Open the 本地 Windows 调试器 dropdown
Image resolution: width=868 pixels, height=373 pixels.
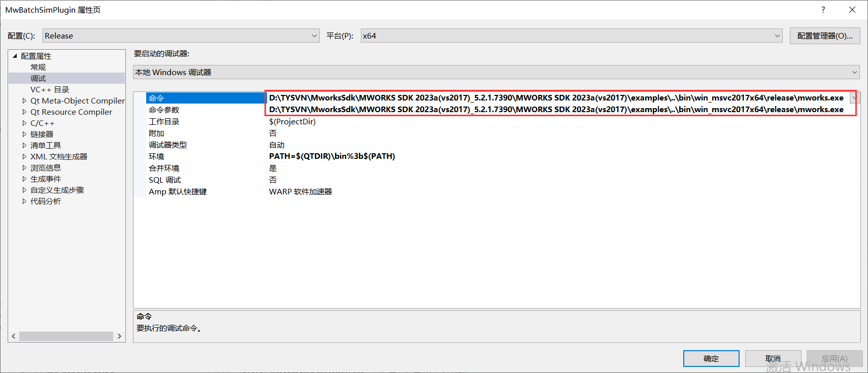click(x=854, y=73)
